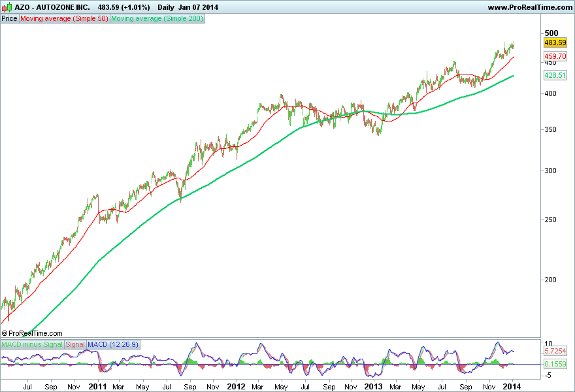Click the 250 price axis label
Image resolution: width=575 pixels, height=392 pixels.
550,220
